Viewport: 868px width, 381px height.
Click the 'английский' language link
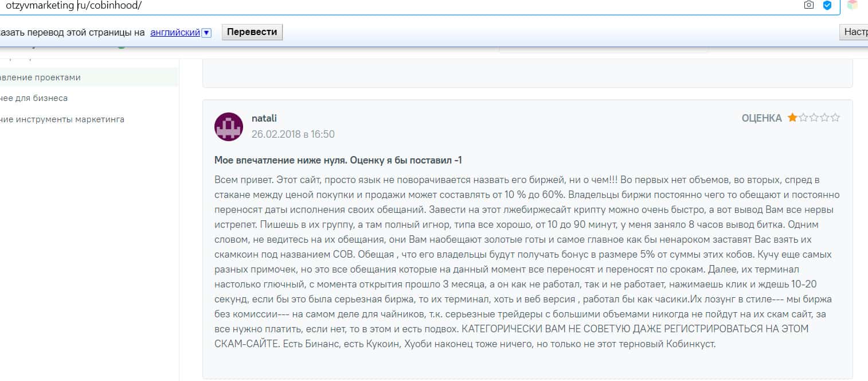coord(175,33)
